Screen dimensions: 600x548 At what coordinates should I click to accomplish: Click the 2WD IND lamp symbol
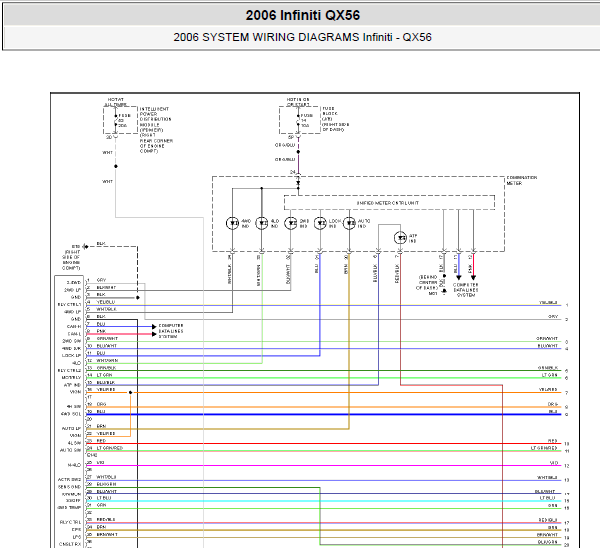click(291, 223)
